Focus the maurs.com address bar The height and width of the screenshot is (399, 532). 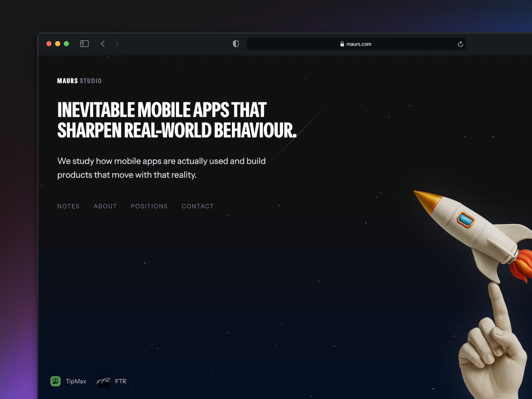coord(356,44)
